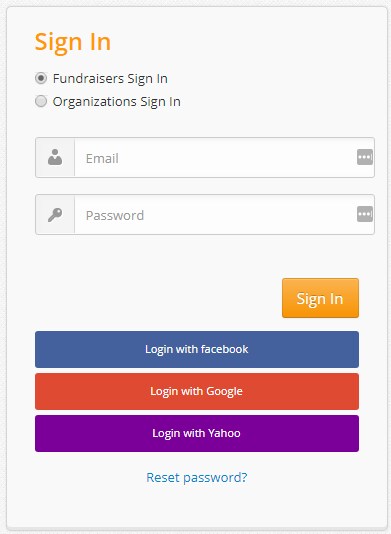Click the user silhouette icon beside Email
Viewport: 391px width, 534px height.
click(55, 157)
